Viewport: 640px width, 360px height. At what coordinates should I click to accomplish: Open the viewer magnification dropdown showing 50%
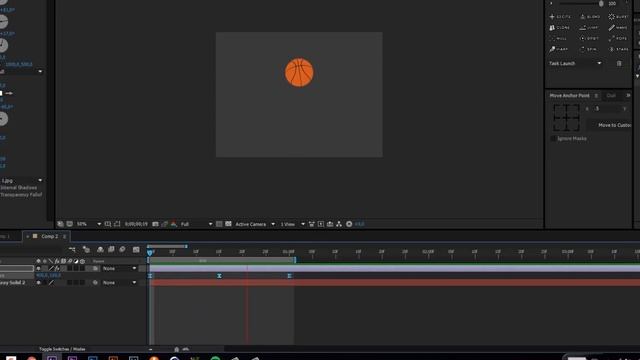coord(89,224)
